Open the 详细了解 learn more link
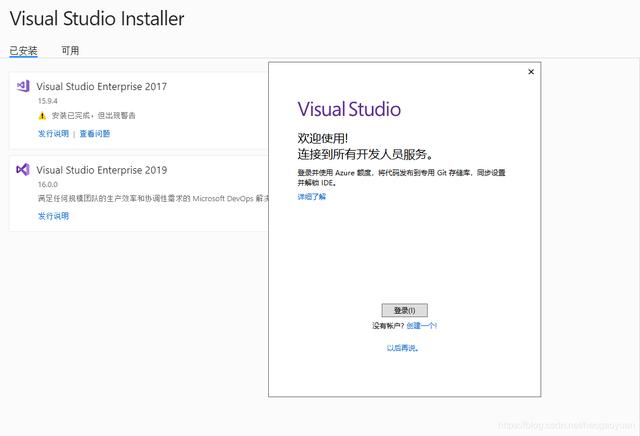The width and height of the screenshot is (640, 436). click(x=312, y=197)
